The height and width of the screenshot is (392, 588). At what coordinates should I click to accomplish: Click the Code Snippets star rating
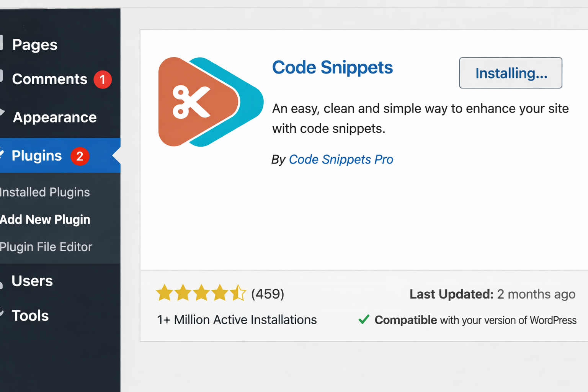tap(201, 293)
